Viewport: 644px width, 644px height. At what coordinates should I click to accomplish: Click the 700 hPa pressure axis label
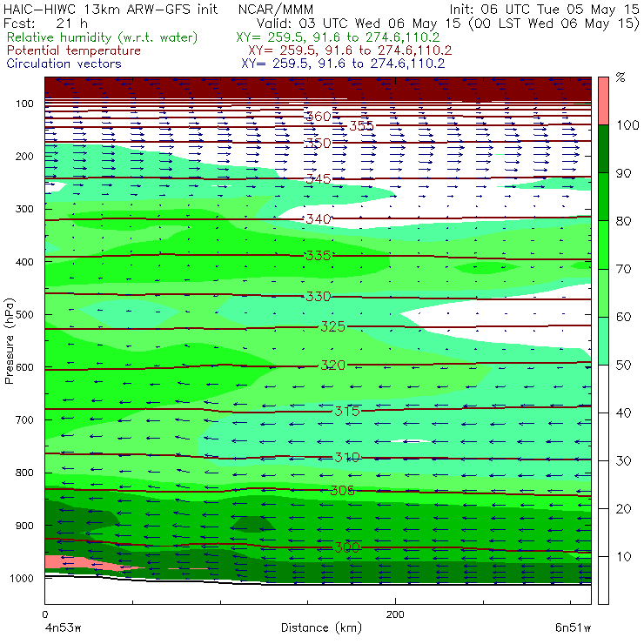[x=24, y=419]
